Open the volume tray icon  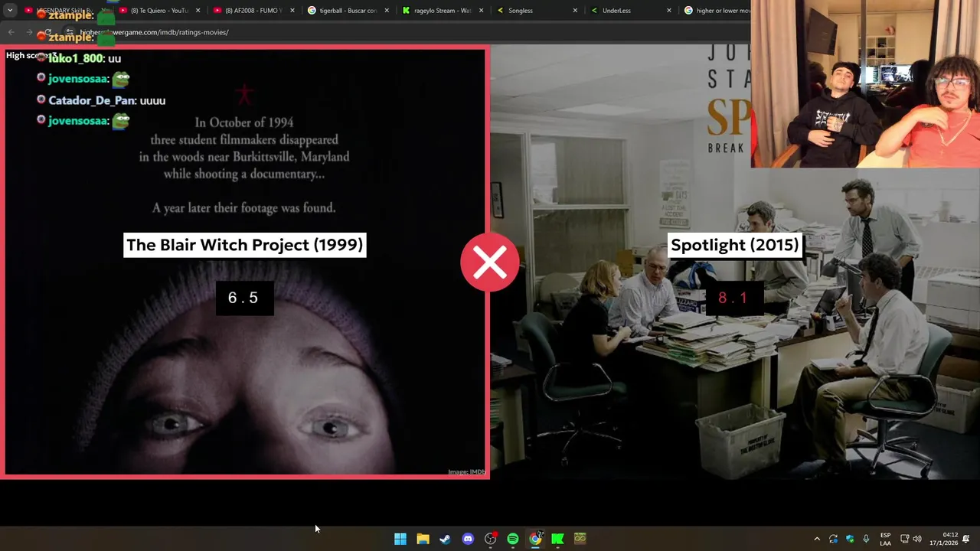point(917,539)
